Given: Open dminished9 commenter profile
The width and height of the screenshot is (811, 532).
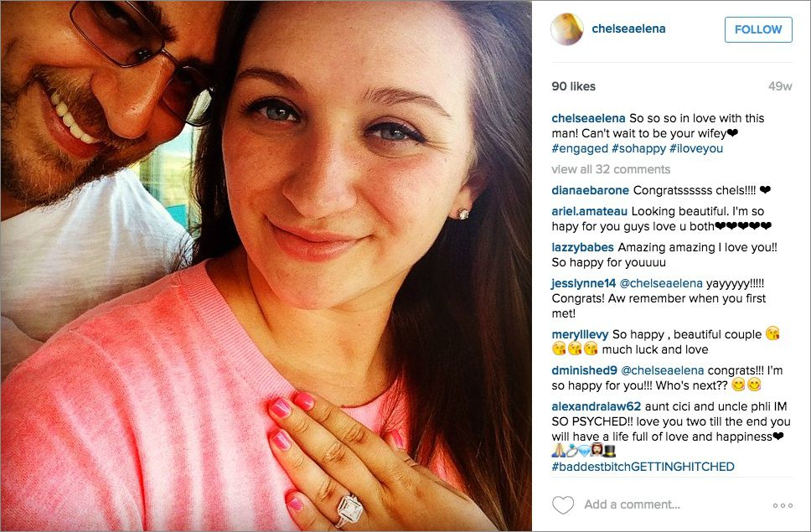Looking at the screenshot, I should coord(585,370).
